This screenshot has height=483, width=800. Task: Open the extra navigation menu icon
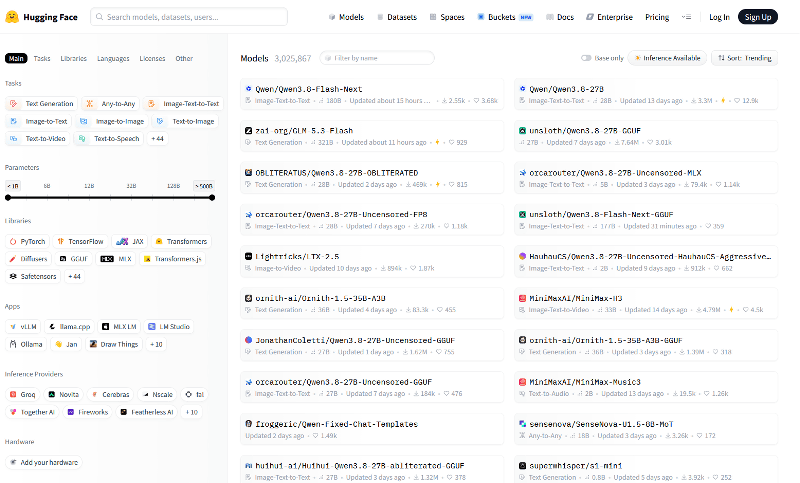[686, 17]
